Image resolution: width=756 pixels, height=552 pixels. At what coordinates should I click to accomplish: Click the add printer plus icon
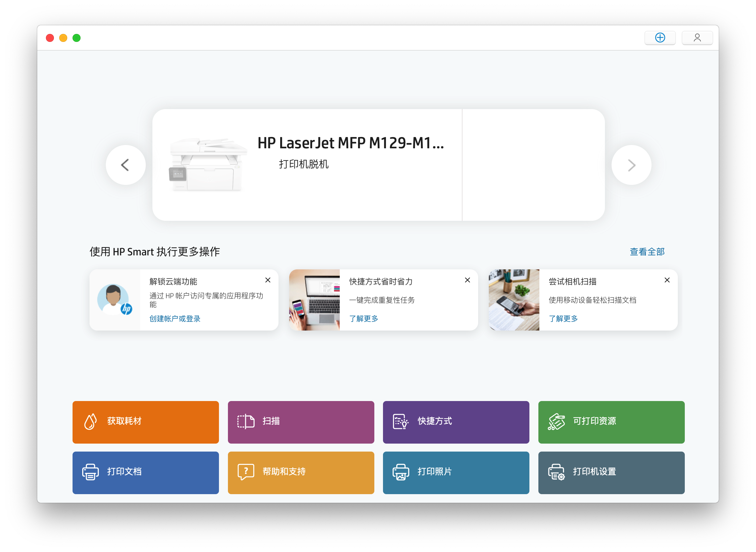(x=660, y=38)
